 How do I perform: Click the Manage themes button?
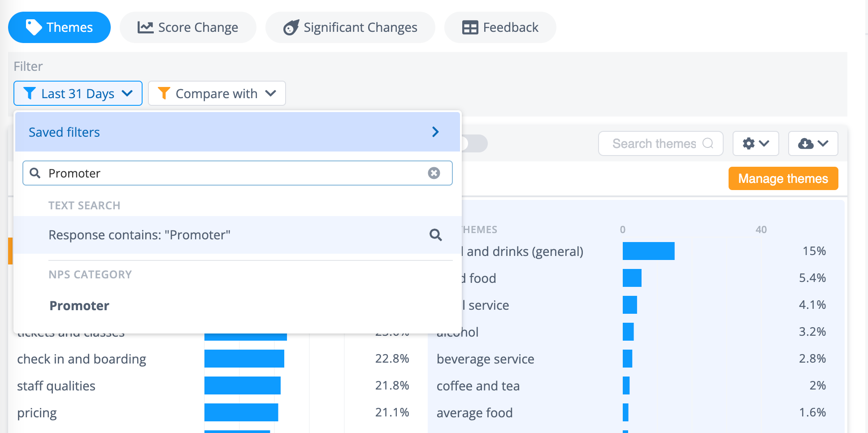click(783, 178)
